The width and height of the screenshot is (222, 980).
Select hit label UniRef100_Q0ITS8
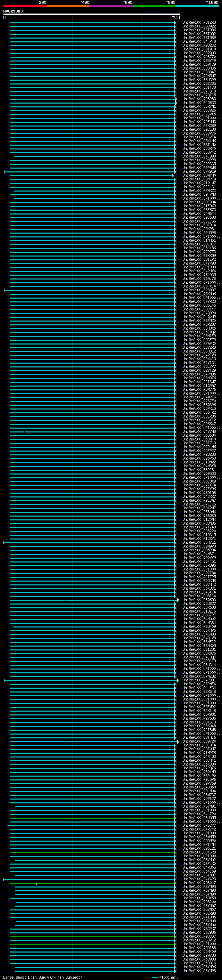pyautogui.click(x=199, y=88)
